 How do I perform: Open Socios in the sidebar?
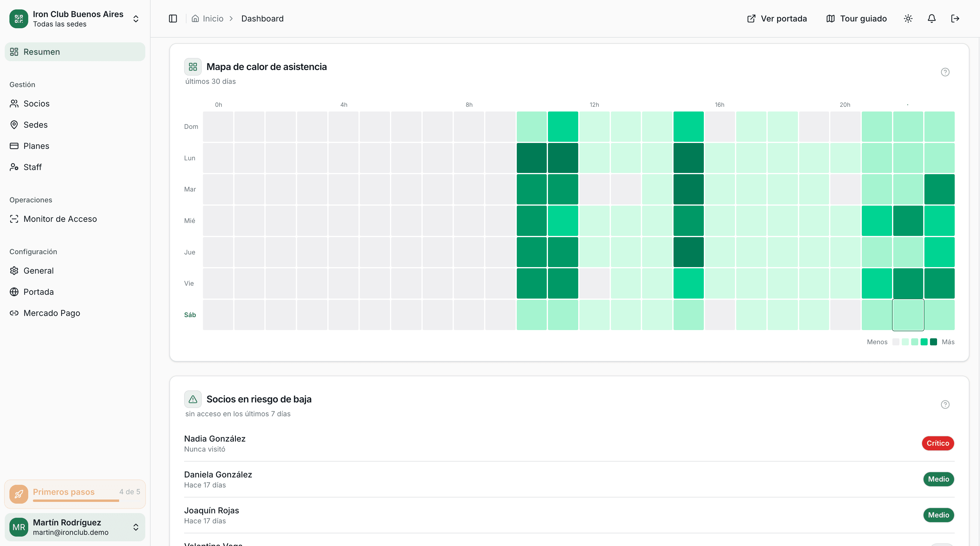[x=36, y=104]
